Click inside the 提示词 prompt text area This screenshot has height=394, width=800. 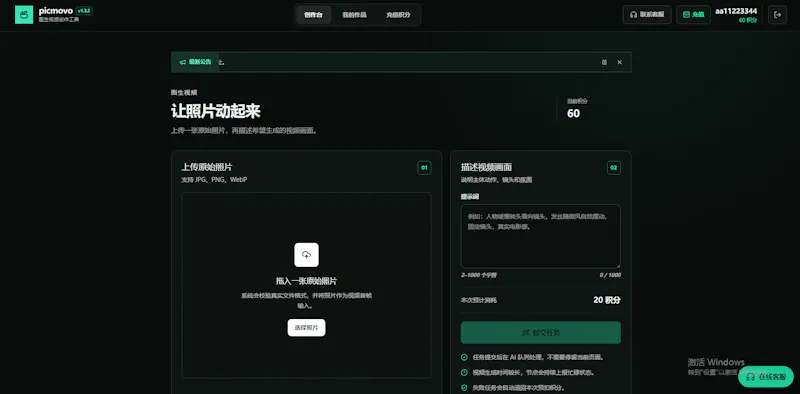(541, 236)
